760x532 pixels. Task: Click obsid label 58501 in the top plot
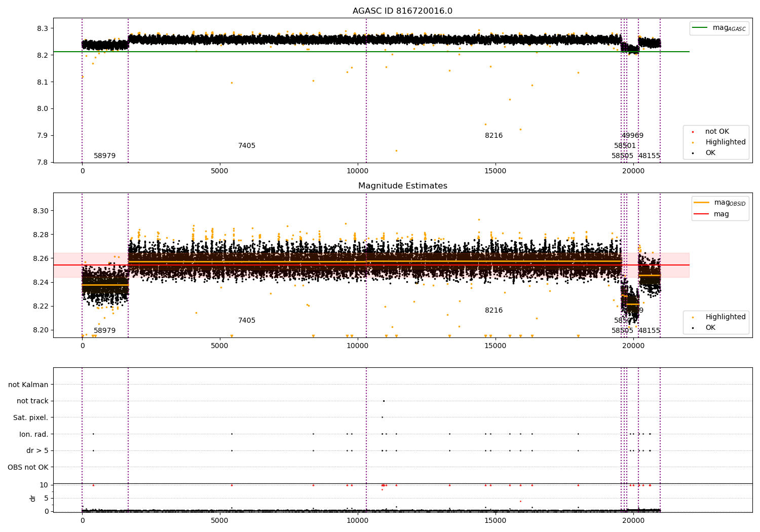point(625,146)
